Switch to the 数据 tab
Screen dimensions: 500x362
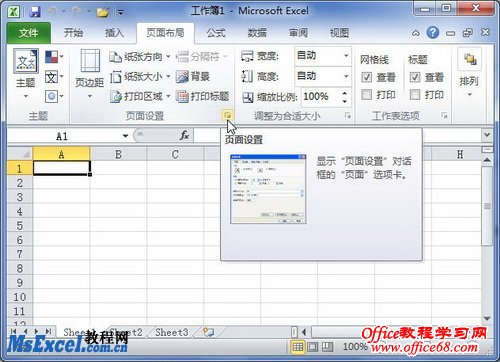pyautogui.click(x=257, y=33)
